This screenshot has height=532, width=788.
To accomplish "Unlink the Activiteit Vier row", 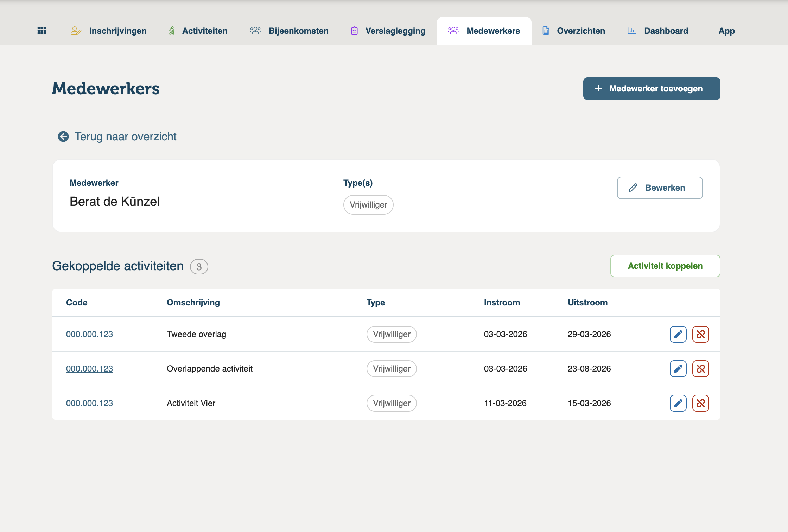I will [700, 403].
